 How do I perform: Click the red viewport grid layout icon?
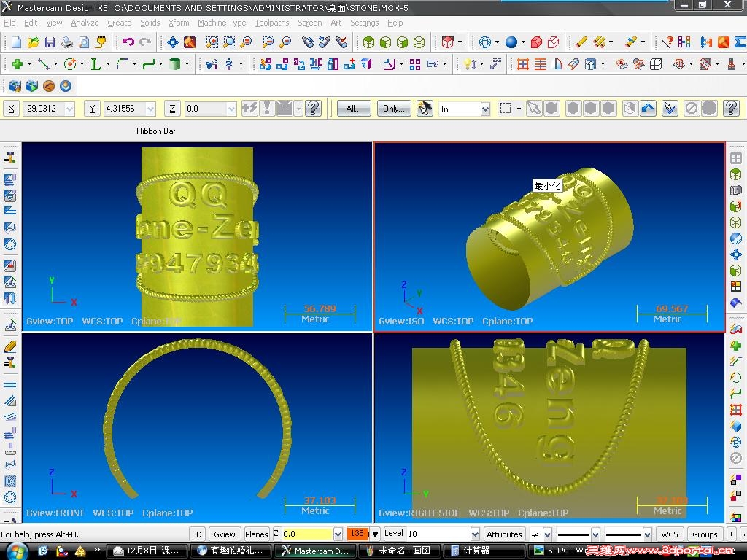[523, 64]
